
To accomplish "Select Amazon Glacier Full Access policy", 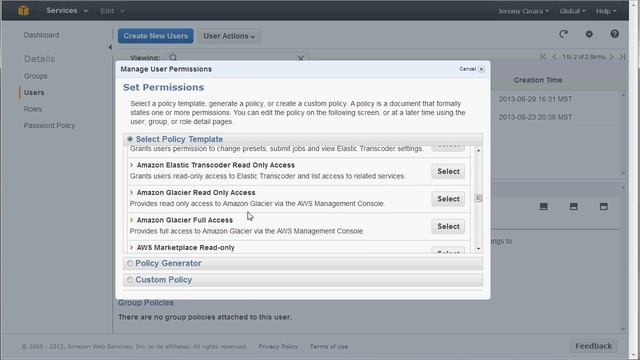I will pyautogui.click(x=448, y=226).
